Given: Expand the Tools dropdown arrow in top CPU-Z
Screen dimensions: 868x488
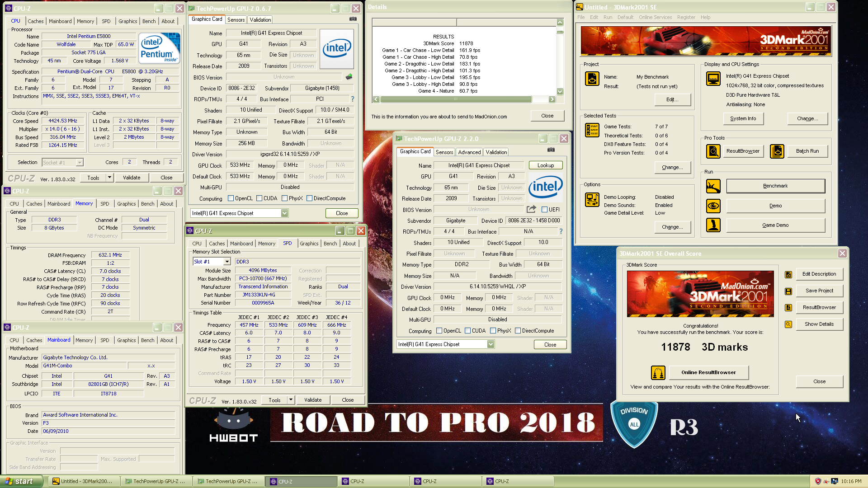Looking at the screenshot, I should click(109, 178).
